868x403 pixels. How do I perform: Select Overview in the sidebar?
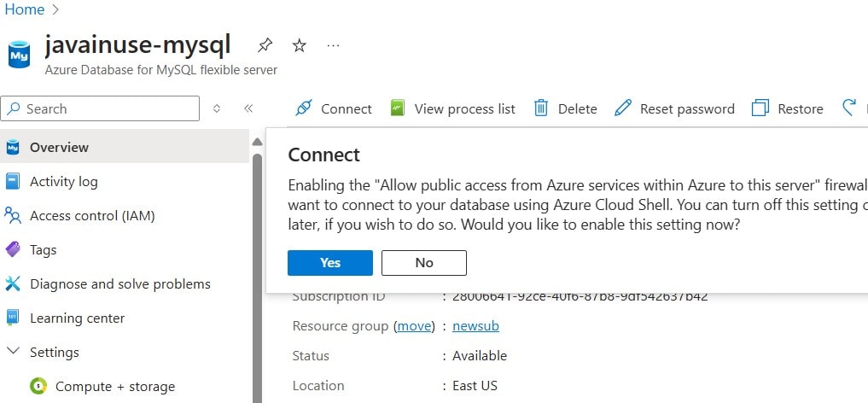(x=125, y=147)
